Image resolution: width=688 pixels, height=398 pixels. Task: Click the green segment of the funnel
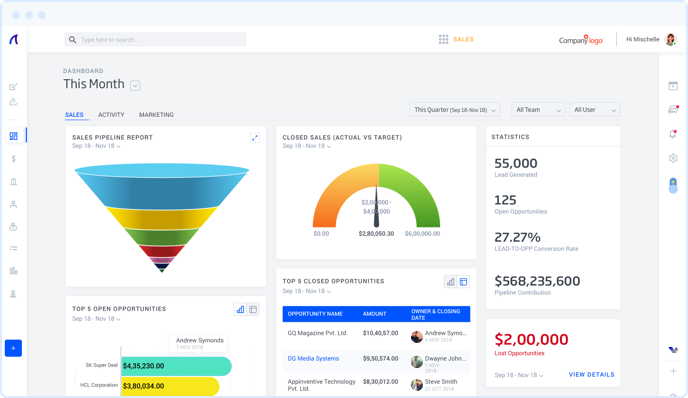[162, 237]
